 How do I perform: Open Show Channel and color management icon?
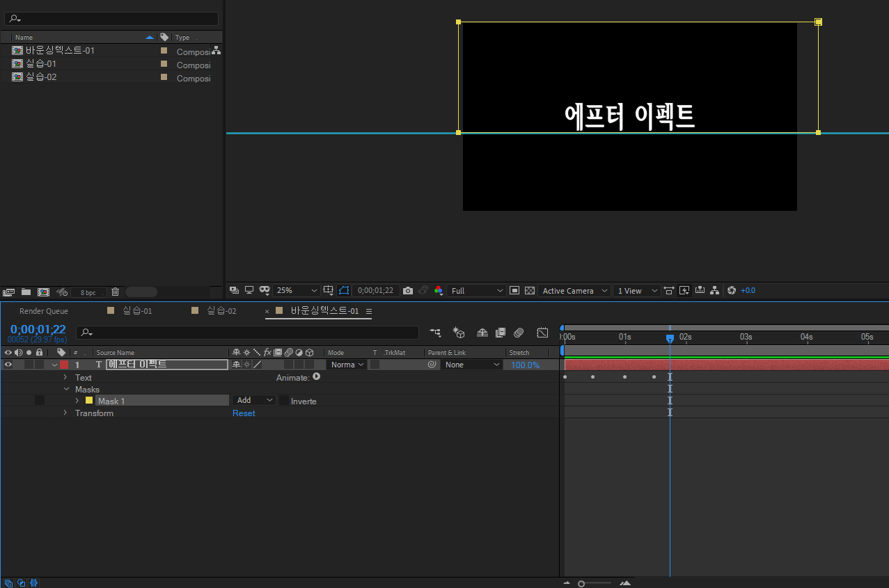[439, 291]
